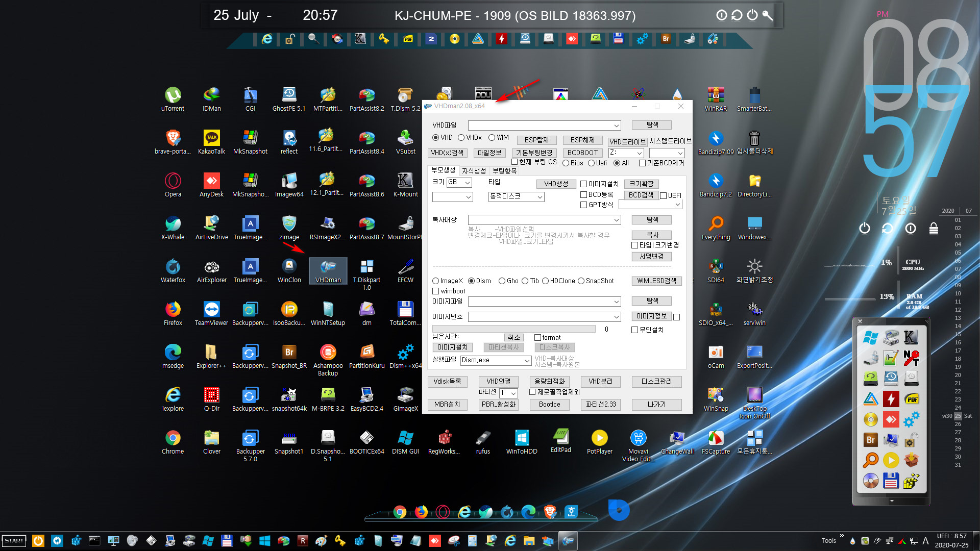
Task: Click the START button on taskbar
Action: click(x=14, y=540)
